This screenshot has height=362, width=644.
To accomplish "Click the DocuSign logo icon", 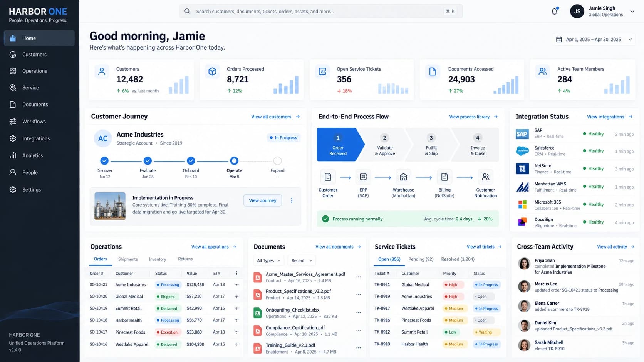I will tap(522, 222).
